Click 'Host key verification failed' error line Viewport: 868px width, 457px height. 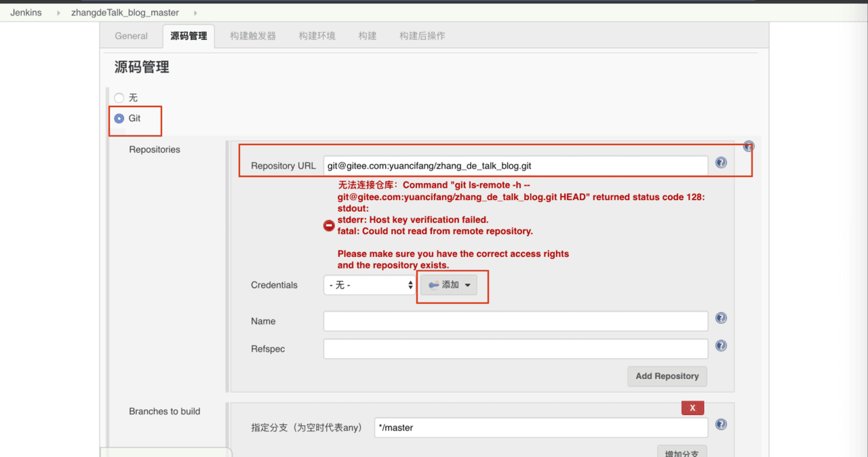pyautogui.click(x=413, y=220)
